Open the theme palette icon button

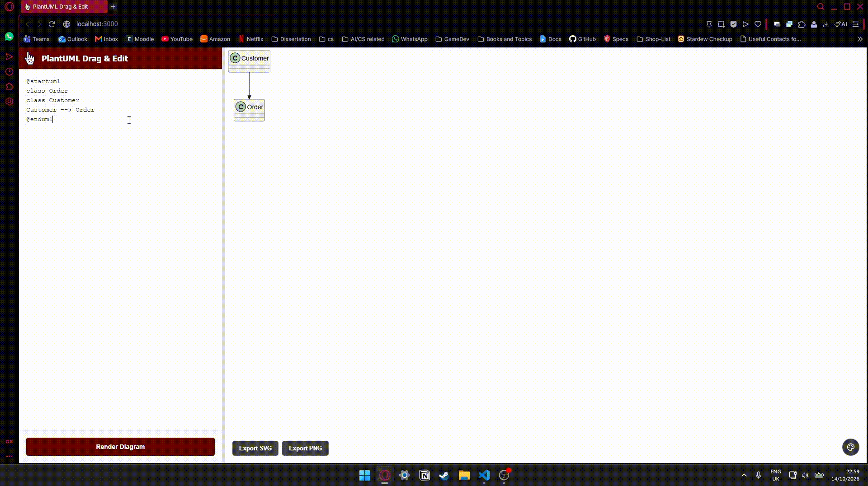[x=850, y=447]
